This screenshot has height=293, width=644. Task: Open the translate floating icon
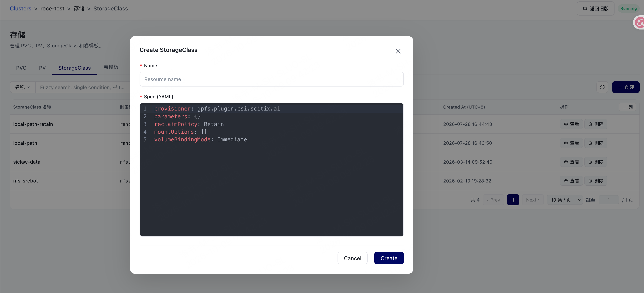[x=639, y=22]
